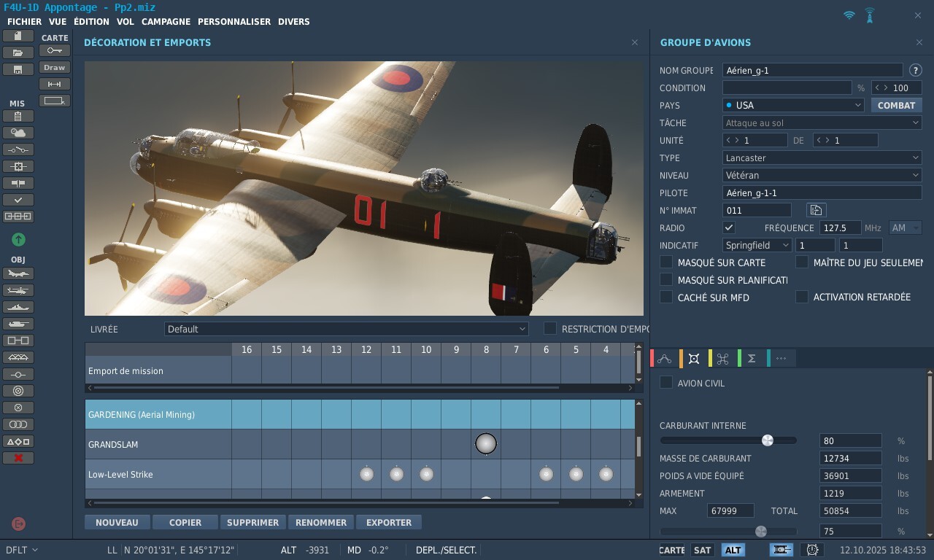The image size is (934, 560).
Task: Open the LIVRÉE Default dropdown
Action: (x=346, y=329)
